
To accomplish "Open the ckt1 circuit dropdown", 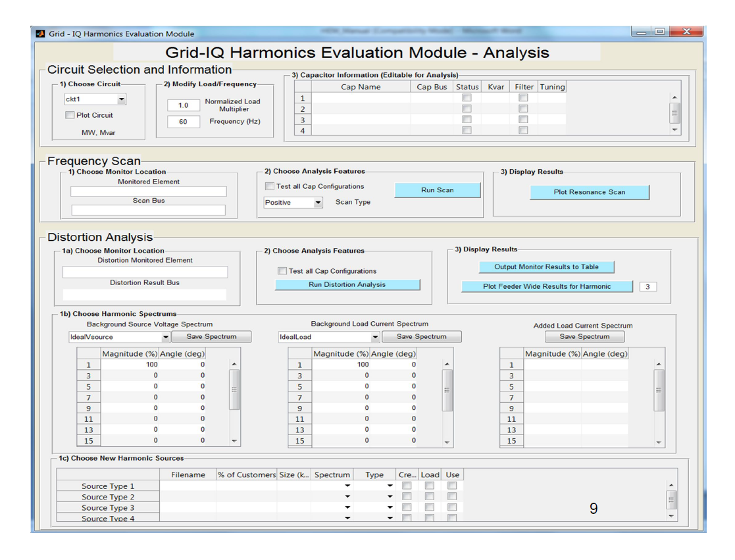I will (94, 99).
